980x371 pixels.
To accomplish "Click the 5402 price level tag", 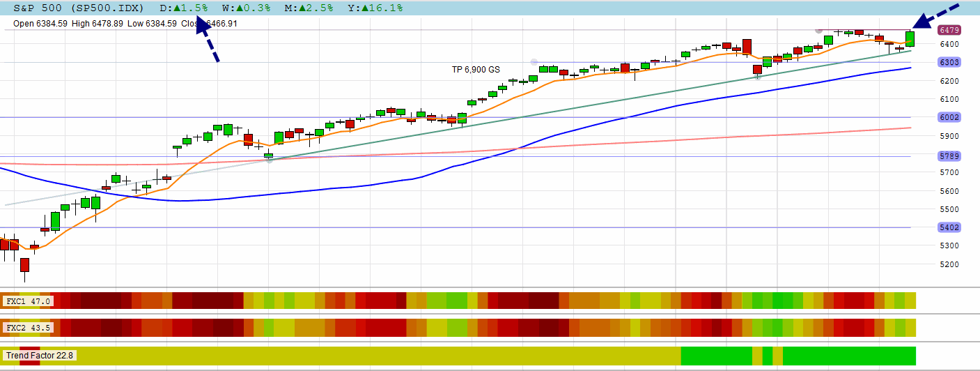I will click(x=950, y=227).
